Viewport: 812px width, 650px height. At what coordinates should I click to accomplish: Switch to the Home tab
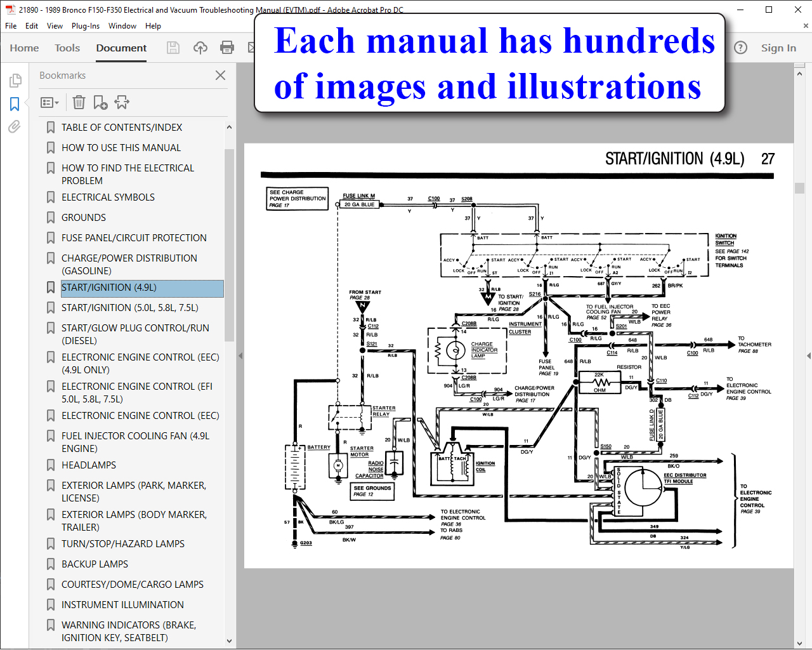pyautogui.click(x=24, y=48)
